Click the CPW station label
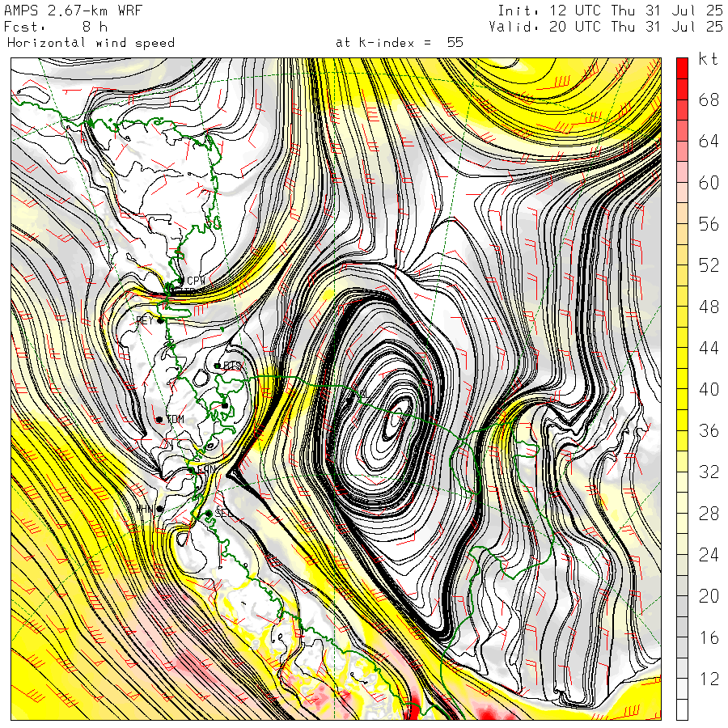 point(196,281)
